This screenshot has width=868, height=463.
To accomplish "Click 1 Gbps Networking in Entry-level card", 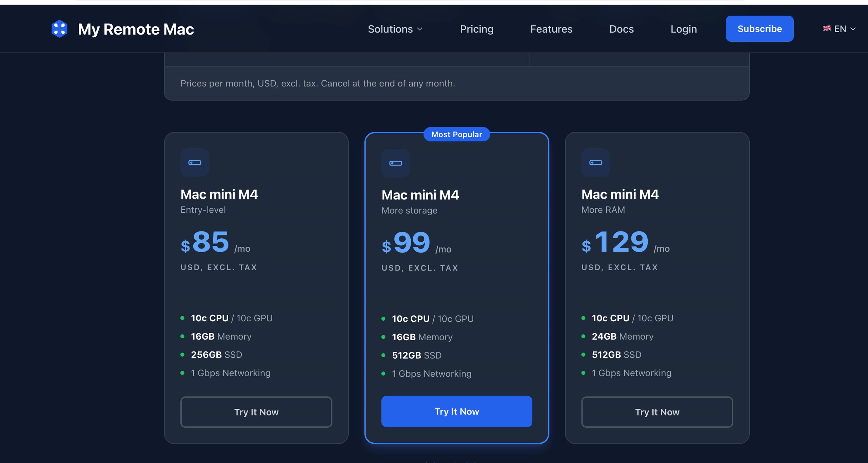I will (231, 373).
